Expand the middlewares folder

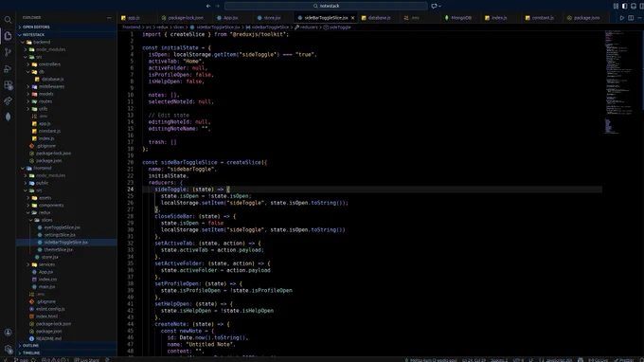[x=66, y=86]
